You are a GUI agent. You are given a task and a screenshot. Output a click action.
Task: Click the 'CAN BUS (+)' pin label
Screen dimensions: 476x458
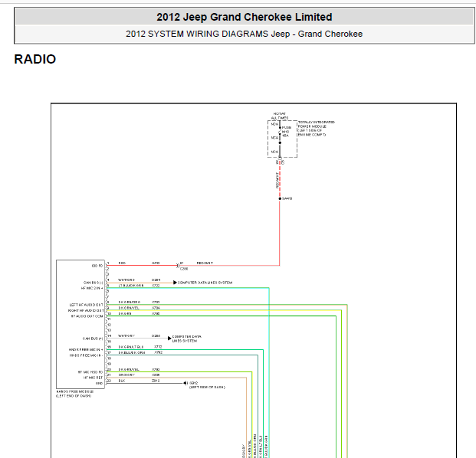[93, 339]
